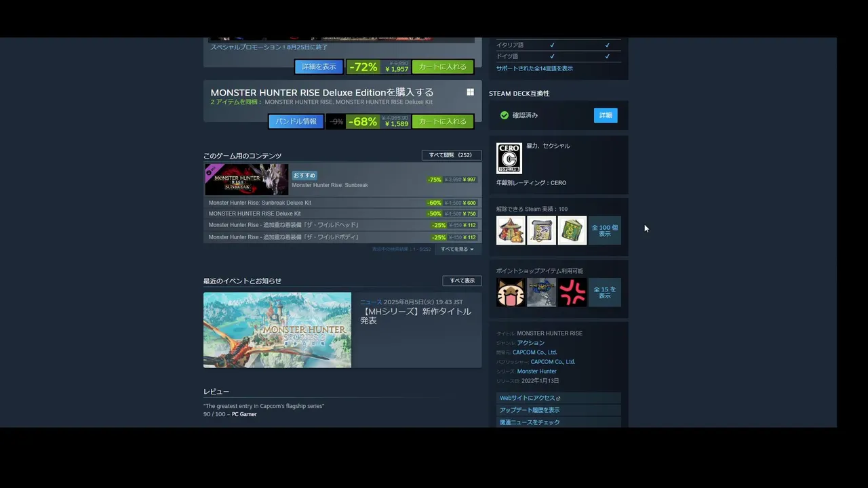Open the second achievement icon (scroll)

(x=541, y=230)
